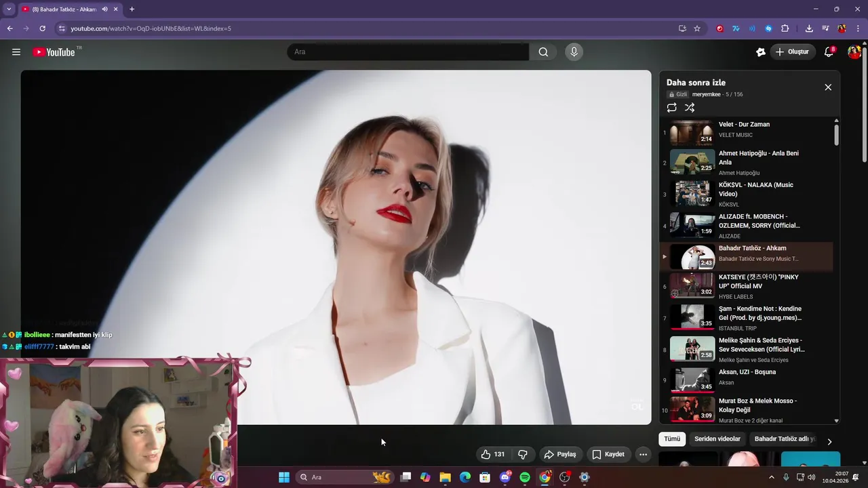This screenshot has height=488, width=868.
Task: Expand the Chrome tab search dropdown
Action: pos(9,9)
